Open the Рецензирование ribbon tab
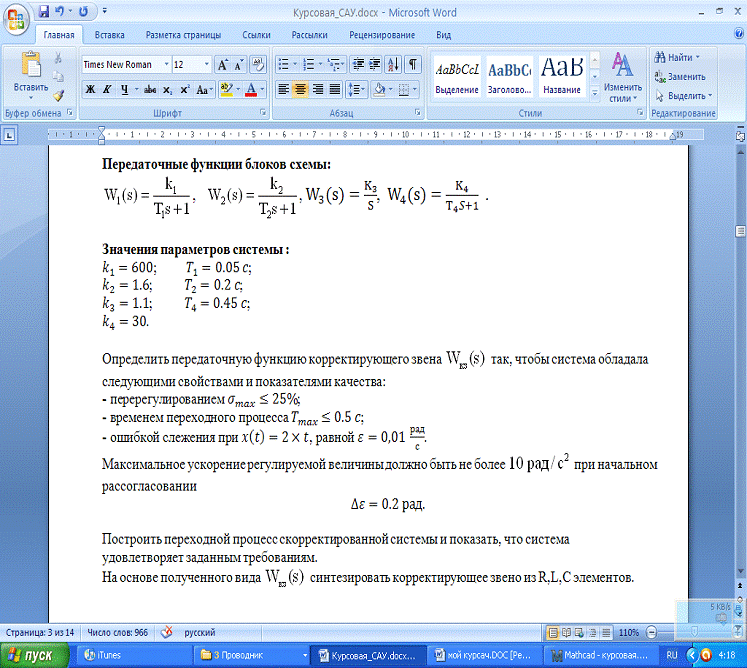747x668 pixels. click(381, 34)
